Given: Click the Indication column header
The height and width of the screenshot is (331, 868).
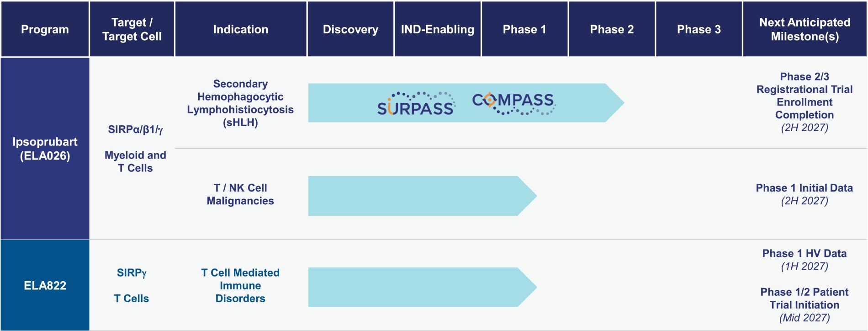Looking at the screenshot, I should (x=241, y=29).
